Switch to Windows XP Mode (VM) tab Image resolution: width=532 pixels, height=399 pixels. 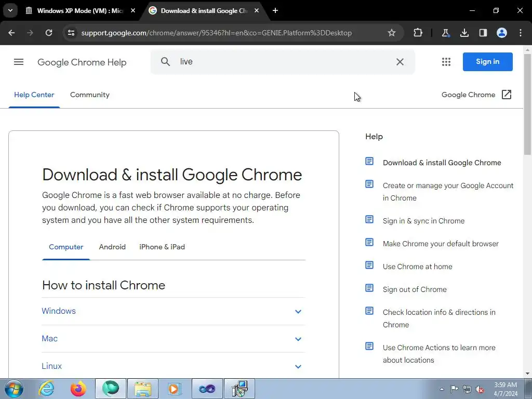tap(79, 10)
